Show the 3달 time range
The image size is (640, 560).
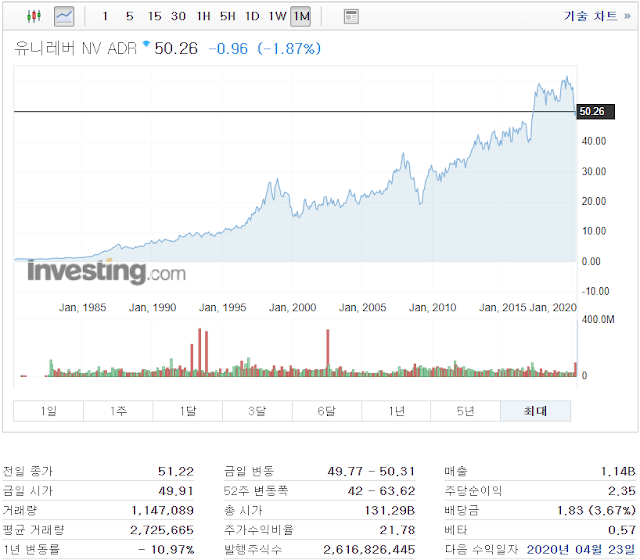pos(257,411)
